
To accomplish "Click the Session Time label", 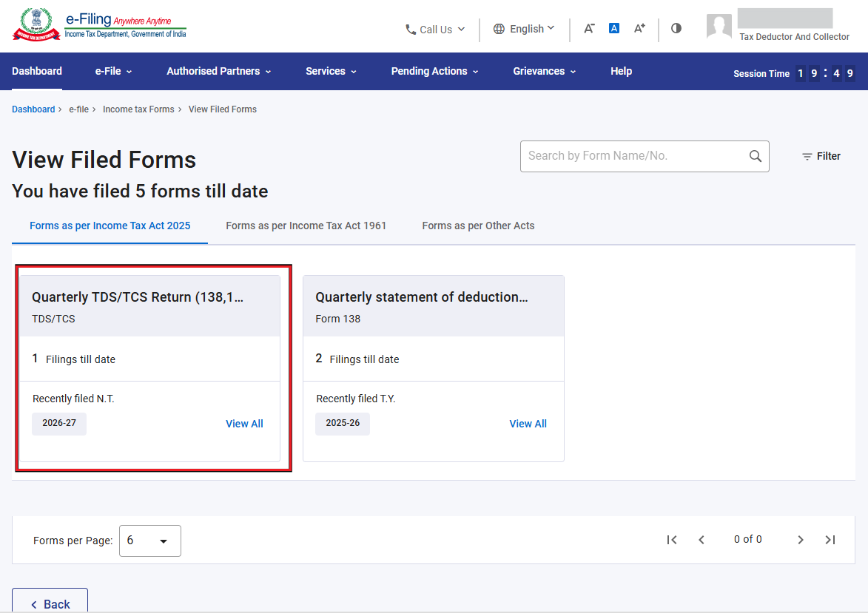I will click(761, 74).
